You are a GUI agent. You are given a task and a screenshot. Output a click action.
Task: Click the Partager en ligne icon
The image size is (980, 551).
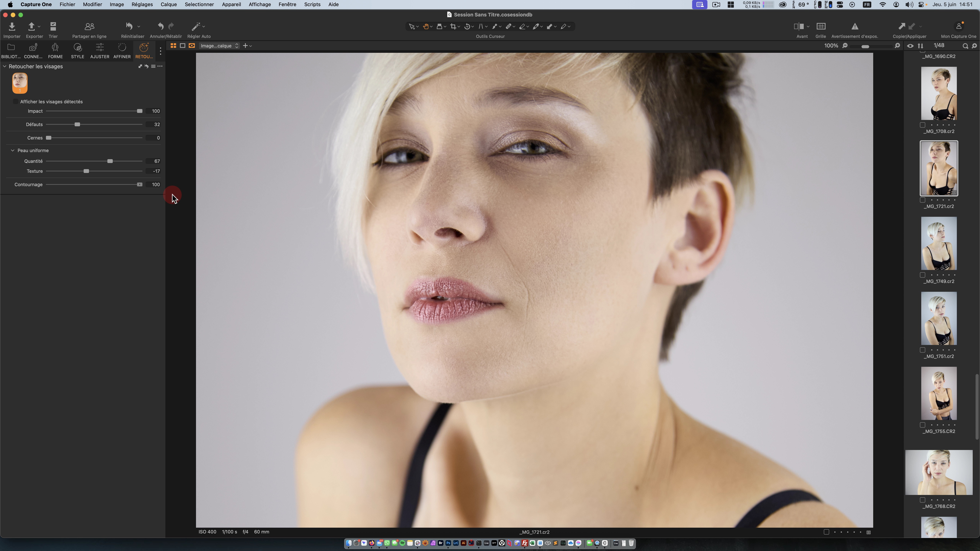tap(89, 26)
